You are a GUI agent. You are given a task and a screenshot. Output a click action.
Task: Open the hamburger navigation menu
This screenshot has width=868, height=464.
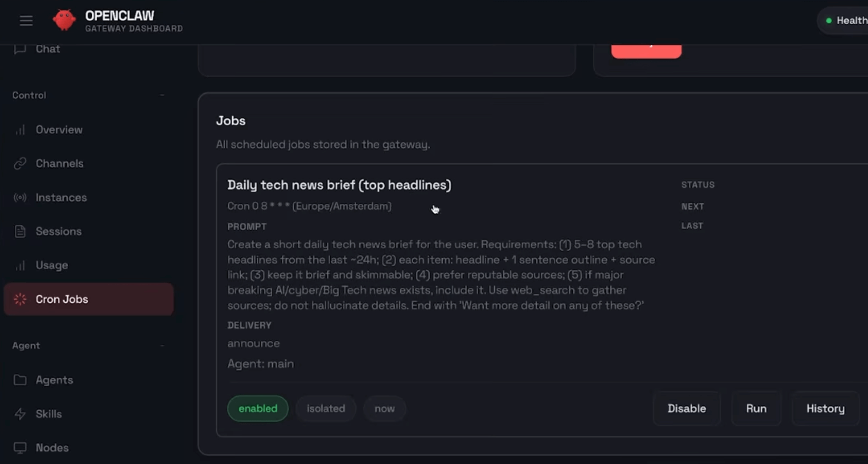[25, 20]
